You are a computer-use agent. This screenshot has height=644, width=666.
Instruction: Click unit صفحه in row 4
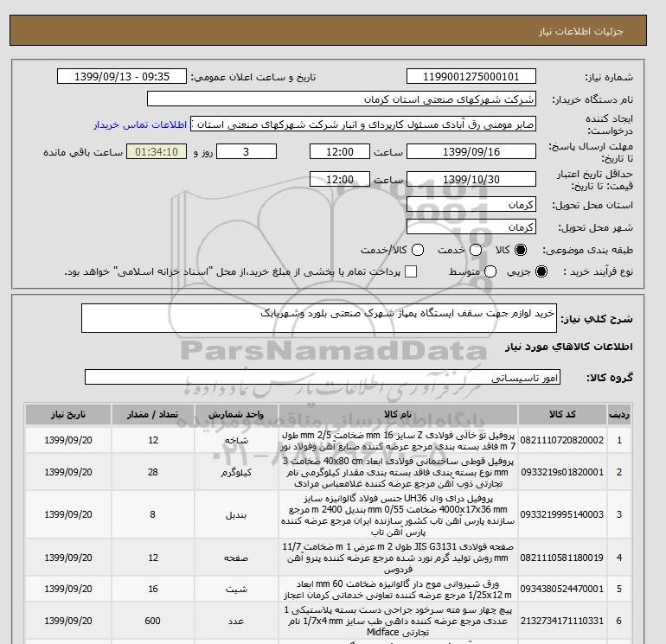pyautogui.click(x=236, y=558)
